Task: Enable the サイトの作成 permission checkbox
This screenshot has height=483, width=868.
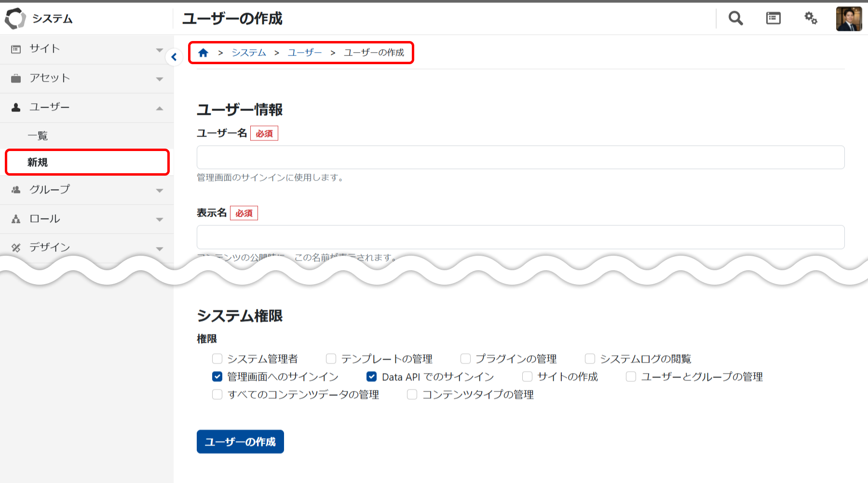Action: 527,376
